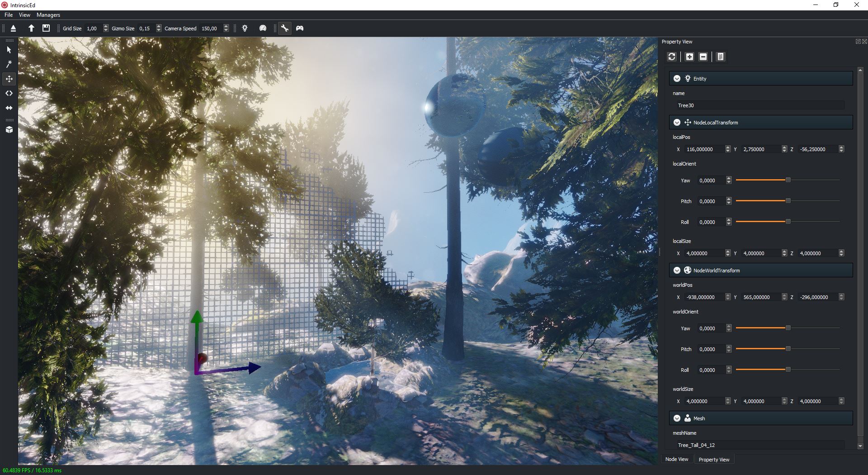868x475 pixels.
Task: Click the Gizmo Size spinner arrows
Action: pyautogui.click(x=159, y=28)
